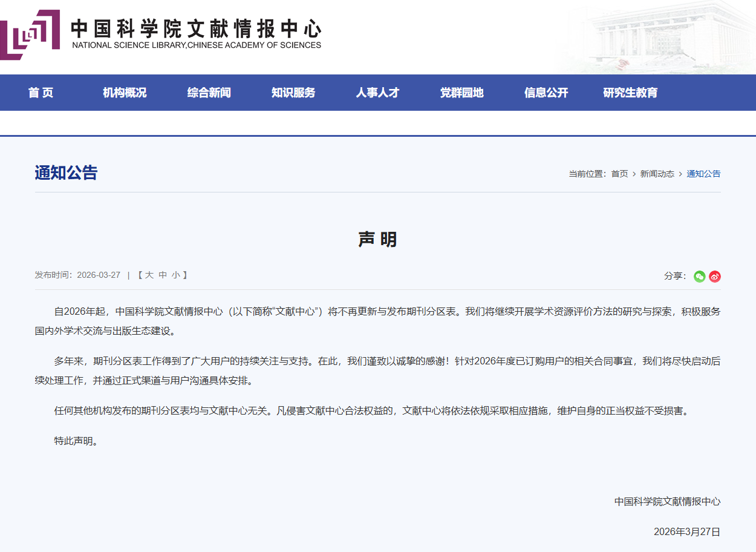
Task: Click the National Science Library logo icon
Action: pos(30,34)
